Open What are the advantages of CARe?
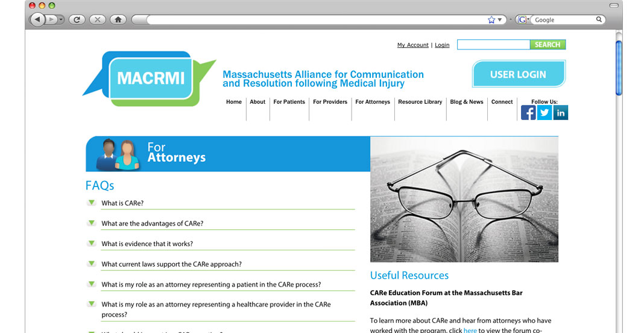 click(x=153, y=224)
